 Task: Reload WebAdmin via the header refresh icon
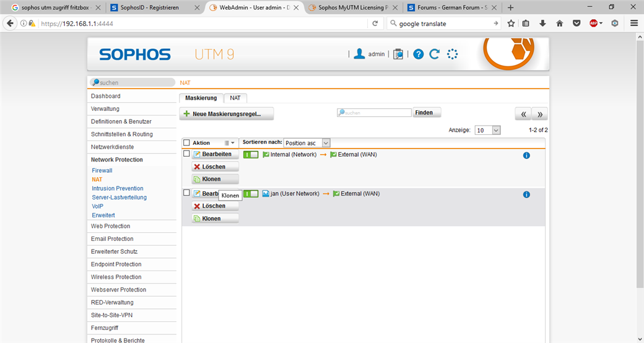pyautogui.click(x=435, y=54)
